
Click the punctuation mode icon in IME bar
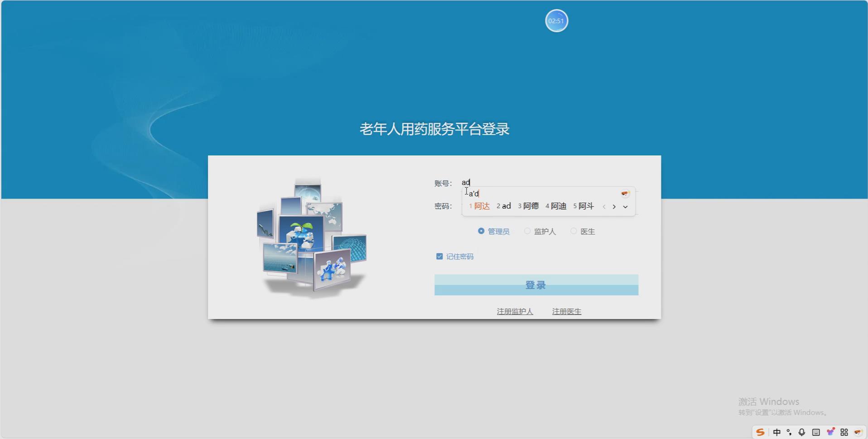point(789,432)
